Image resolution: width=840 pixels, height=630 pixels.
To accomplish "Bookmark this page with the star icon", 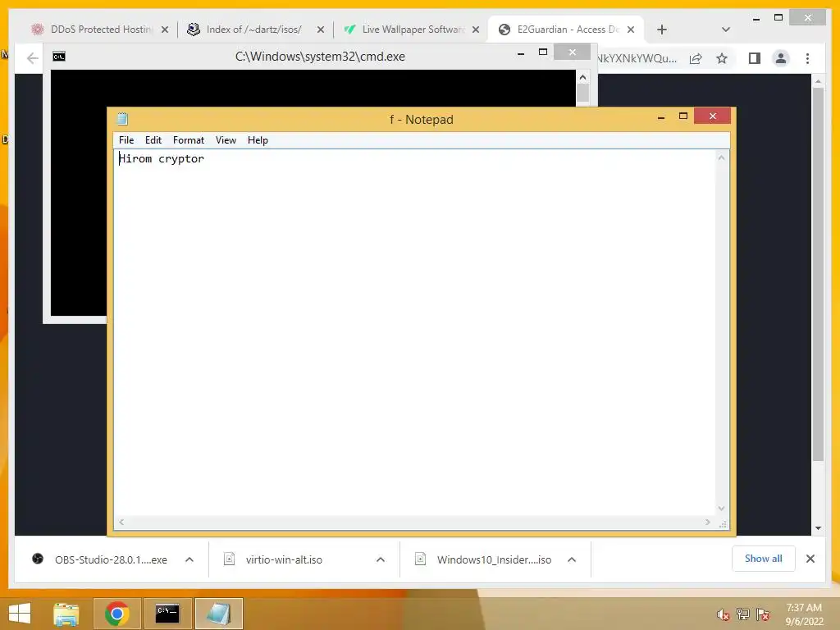I will (x=722, y=58).
